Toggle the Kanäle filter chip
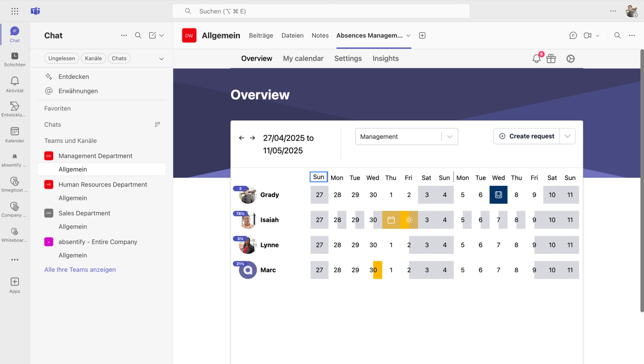Image resolution: width=644 pixels, height=364 pixels. point(93,58)
